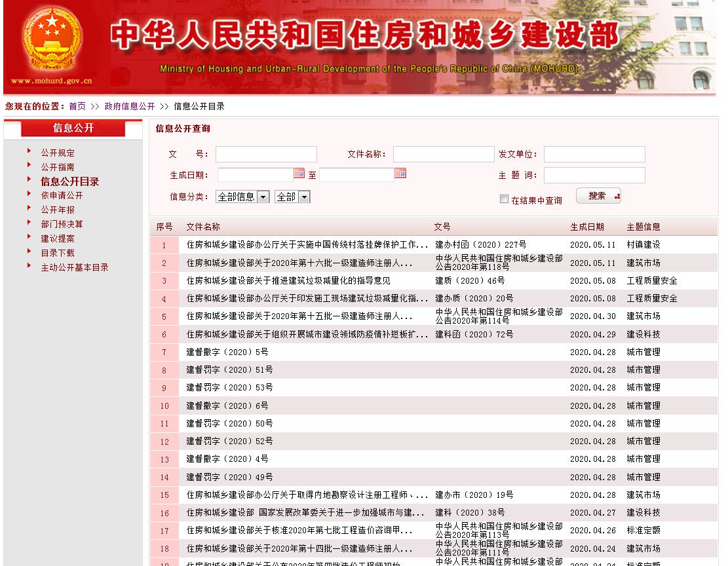Click the 主题词 input field
Viewport: 728px width, 566px height.
(594, 175)
